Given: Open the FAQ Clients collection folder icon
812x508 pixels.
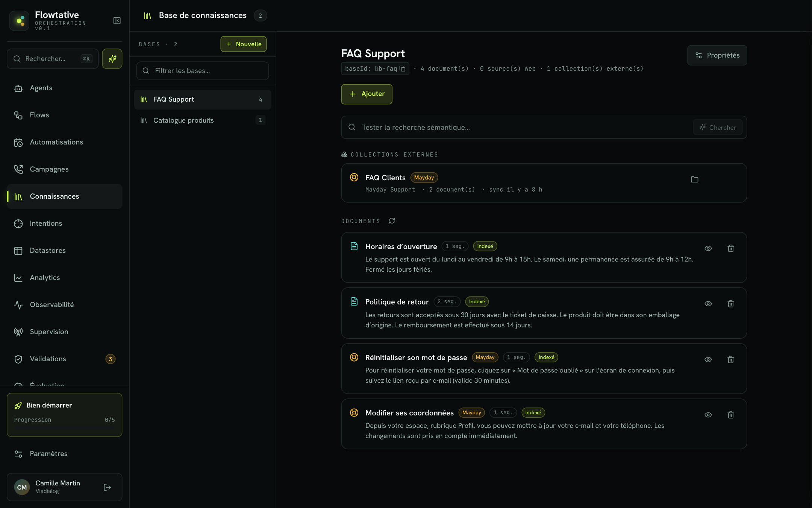Looking at the screenshot, I should click(694, 179).
